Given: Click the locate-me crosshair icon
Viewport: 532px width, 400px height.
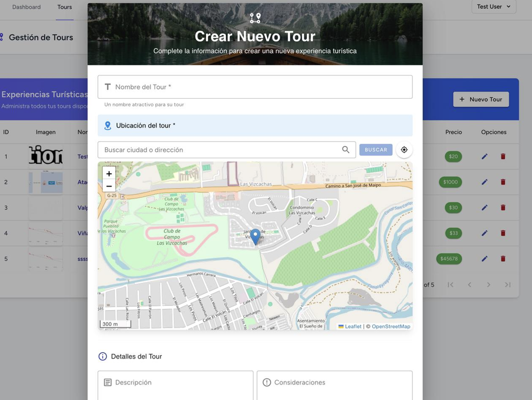Looking at the screenshot, I should pyautogui.click(x=404, y=150).
